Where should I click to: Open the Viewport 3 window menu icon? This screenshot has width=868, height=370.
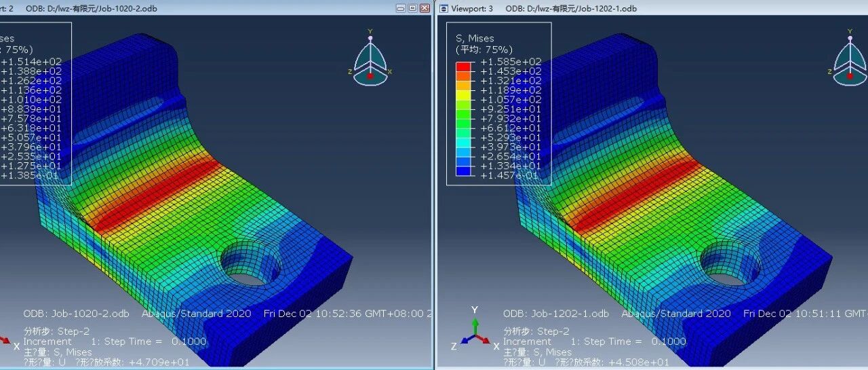click(x=444, y=8)
